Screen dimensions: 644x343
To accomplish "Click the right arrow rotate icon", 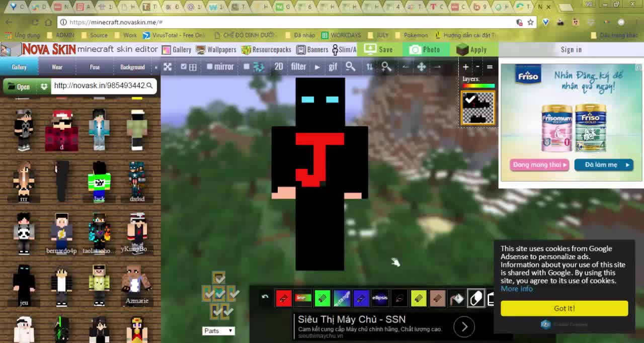I will tap(437, 67).
